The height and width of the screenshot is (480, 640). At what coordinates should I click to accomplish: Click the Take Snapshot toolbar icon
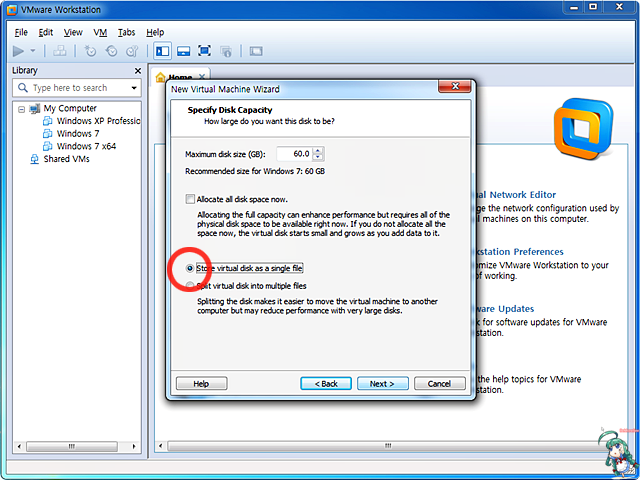[90, 51]
